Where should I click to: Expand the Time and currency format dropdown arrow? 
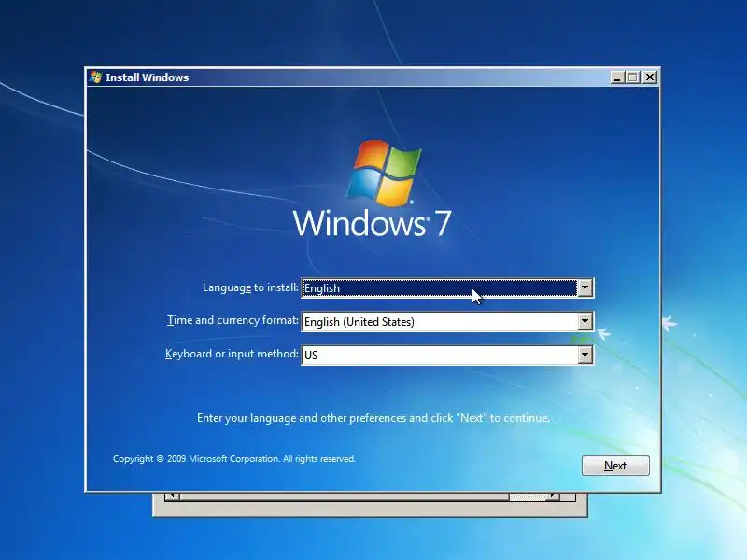point(585,321)
